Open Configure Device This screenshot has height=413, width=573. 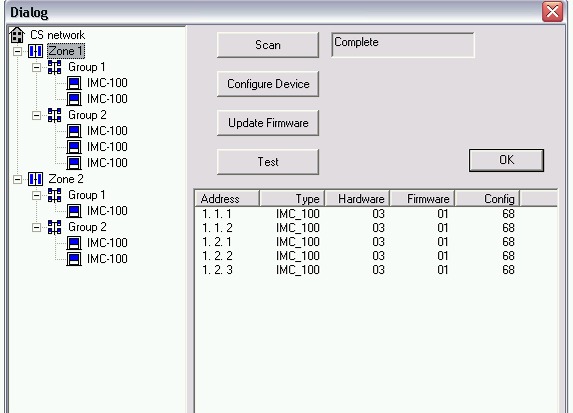(268, 84)
